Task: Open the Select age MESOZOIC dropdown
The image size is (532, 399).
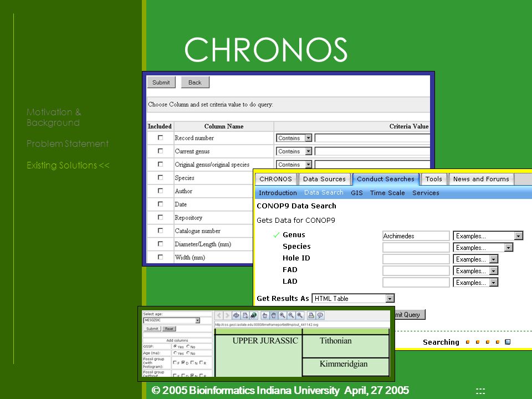Action: pyautogui.click(x=172, y=320)
